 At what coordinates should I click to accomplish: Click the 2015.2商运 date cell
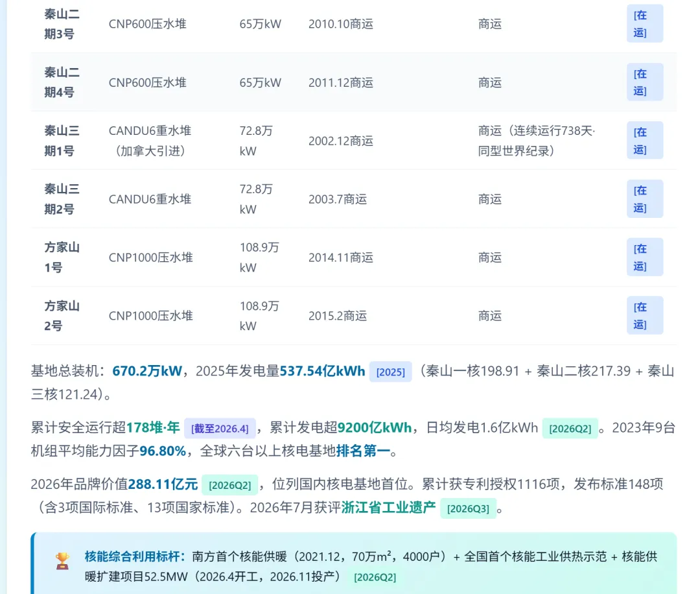coord(338,316)
